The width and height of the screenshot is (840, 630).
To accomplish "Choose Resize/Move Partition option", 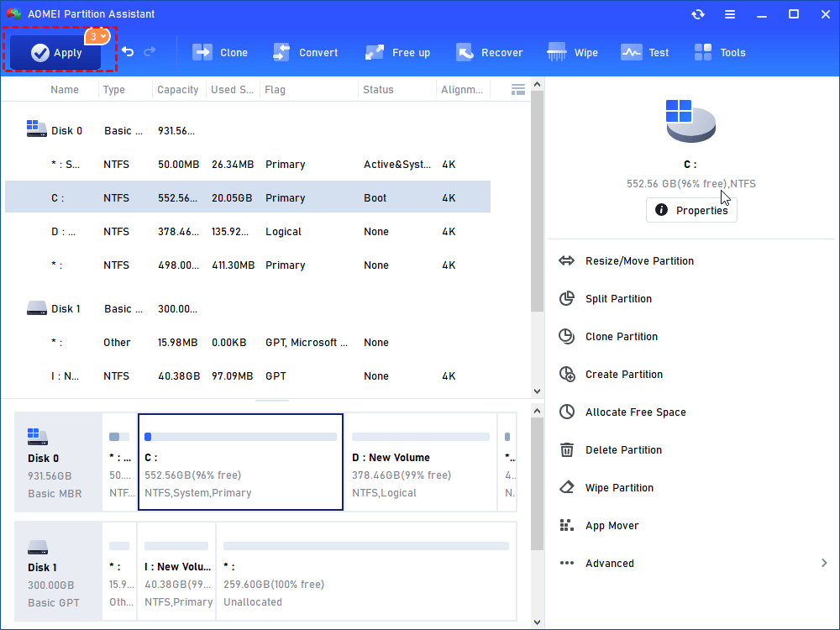I will [639, 261].
